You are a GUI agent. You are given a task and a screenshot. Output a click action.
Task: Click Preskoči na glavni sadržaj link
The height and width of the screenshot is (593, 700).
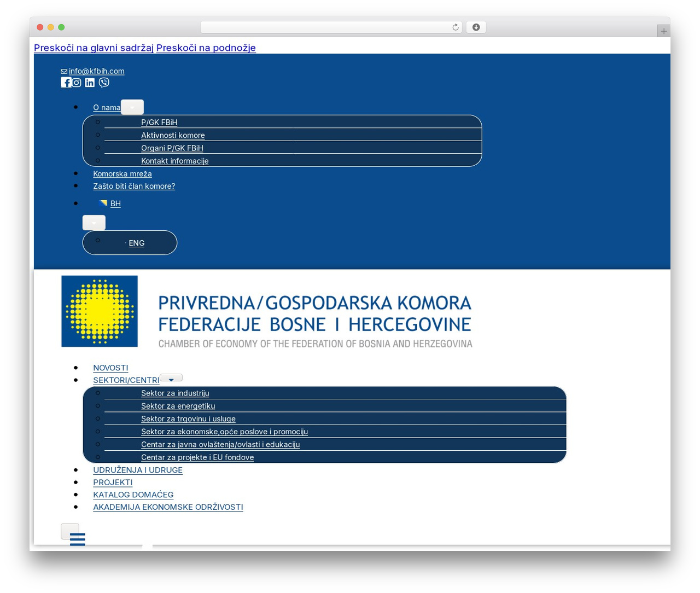(x=94, y=48)
